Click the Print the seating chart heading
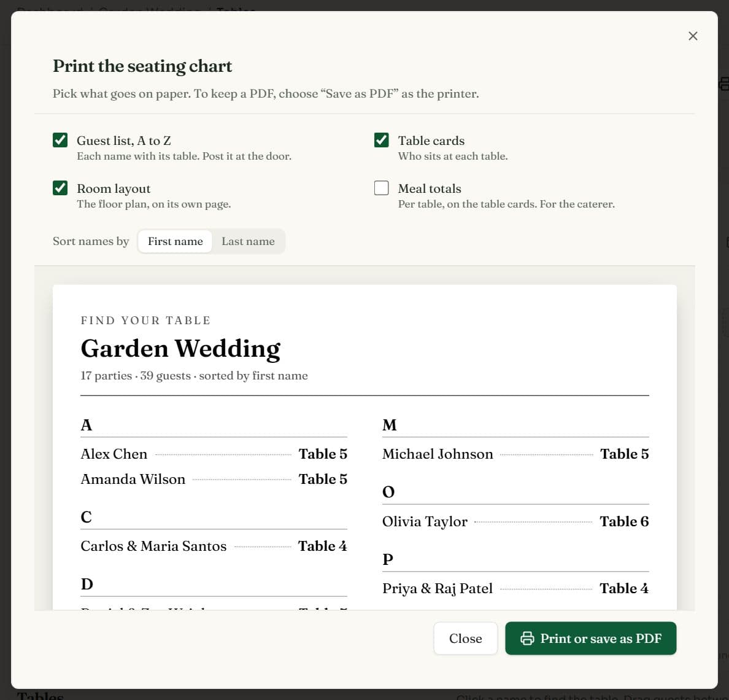 pos(142,66)
